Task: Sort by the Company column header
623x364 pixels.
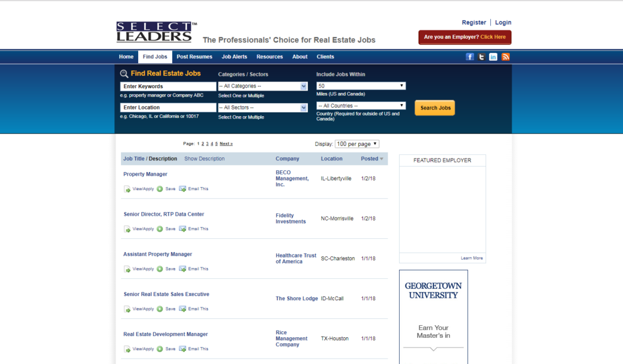Action: pos(287,159)
